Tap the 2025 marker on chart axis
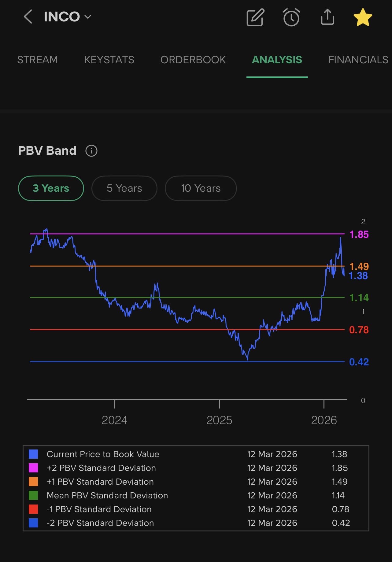 [x=219, y=420]
